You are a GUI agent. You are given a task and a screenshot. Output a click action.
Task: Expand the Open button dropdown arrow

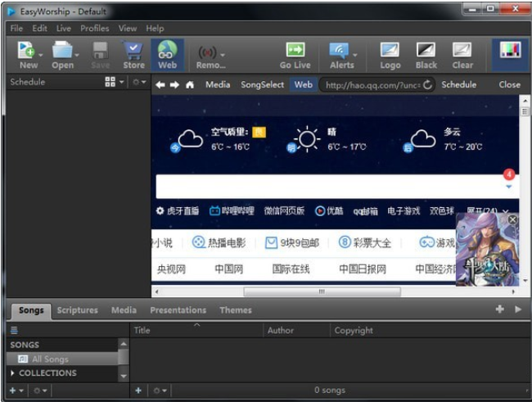click(77, 55)
